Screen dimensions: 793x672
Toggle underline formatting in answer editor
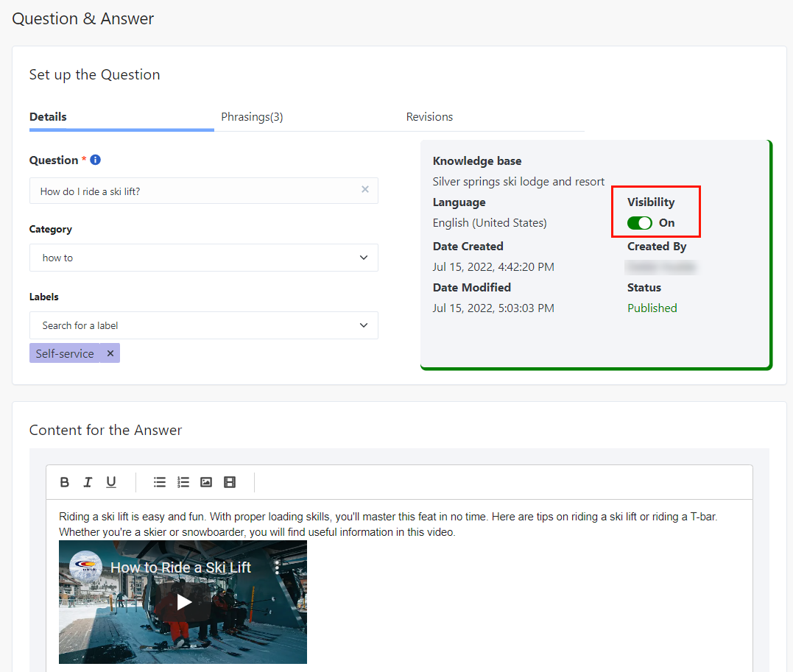pos(110,482)
